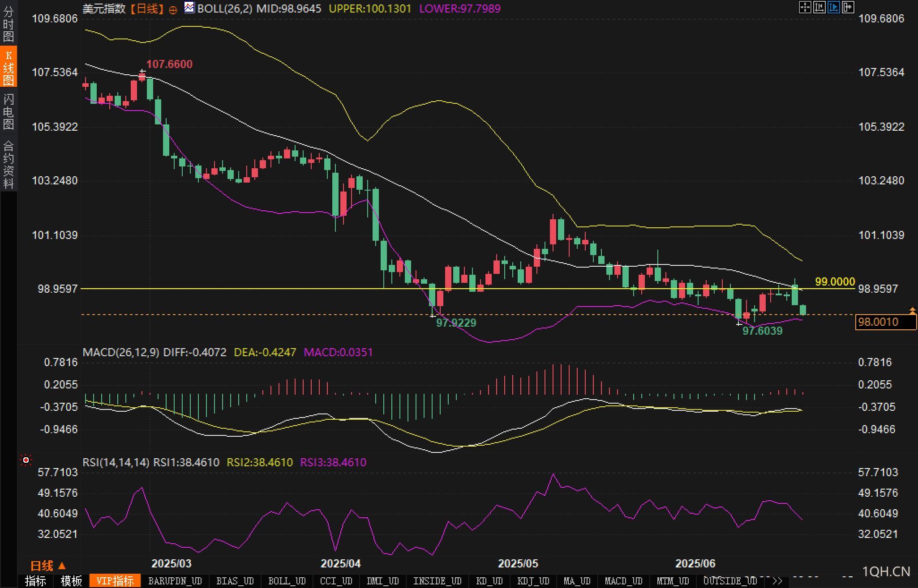
Task: Click the orange alert marker above 98.0010
Action: coord(912,310)
